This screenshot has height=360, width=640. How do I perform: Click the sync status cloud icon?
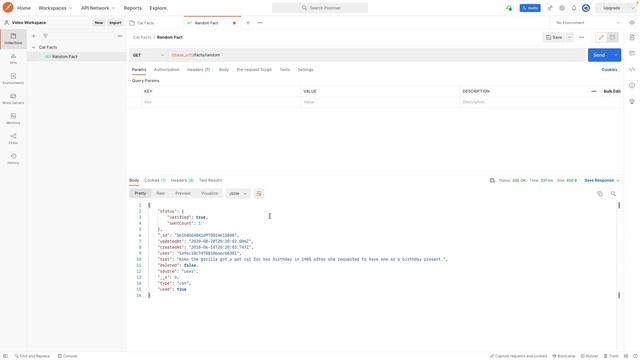click(x=509, y=8)
